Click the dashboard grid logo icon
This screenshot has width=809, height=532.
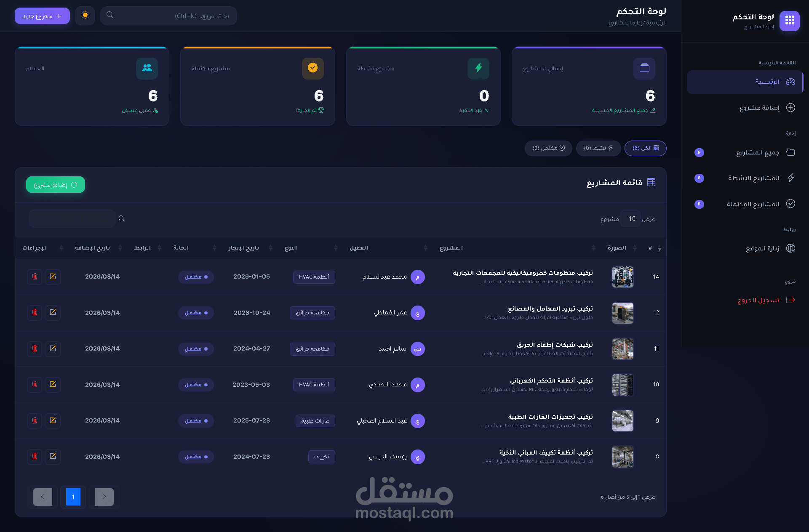(789, 21)
